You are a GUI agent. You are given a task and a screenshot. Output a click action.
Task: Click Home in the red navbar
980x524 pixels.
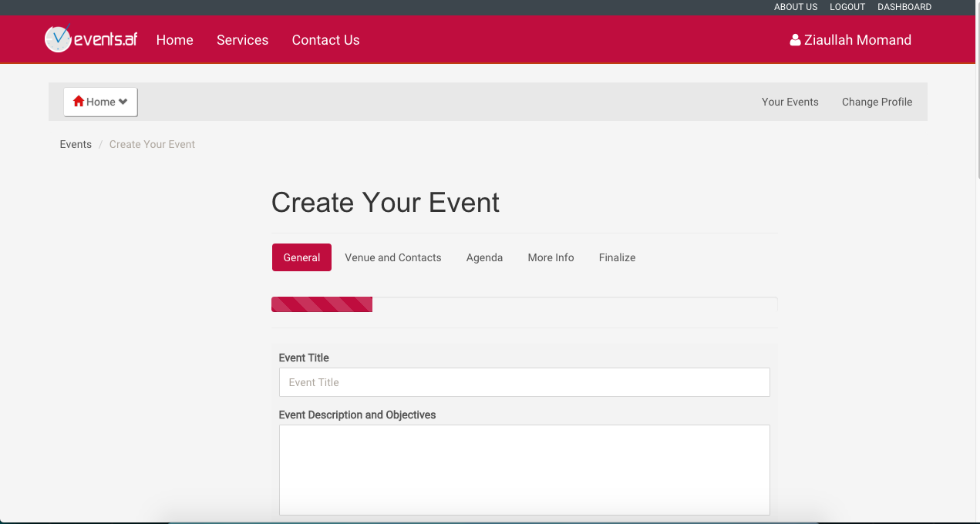(x=174, y=40)
